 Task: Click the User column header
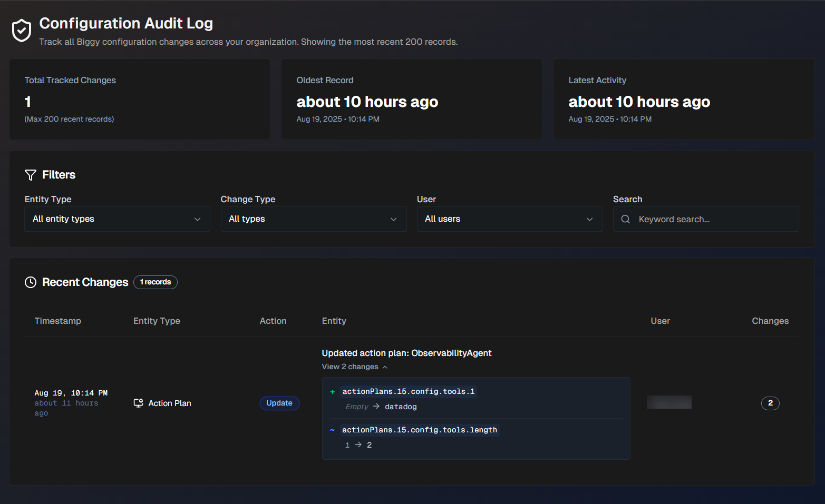(x=660, y=321)
